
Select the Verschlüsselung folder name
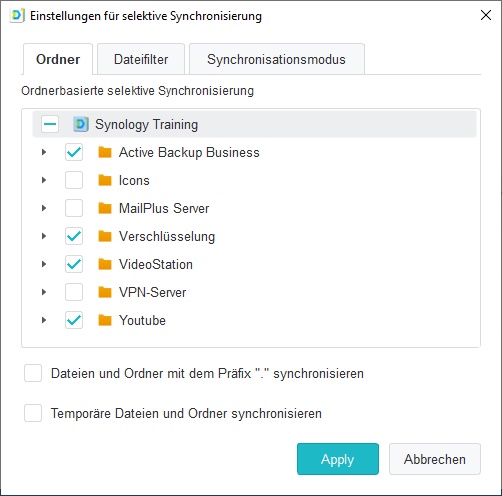click(167, 237)
